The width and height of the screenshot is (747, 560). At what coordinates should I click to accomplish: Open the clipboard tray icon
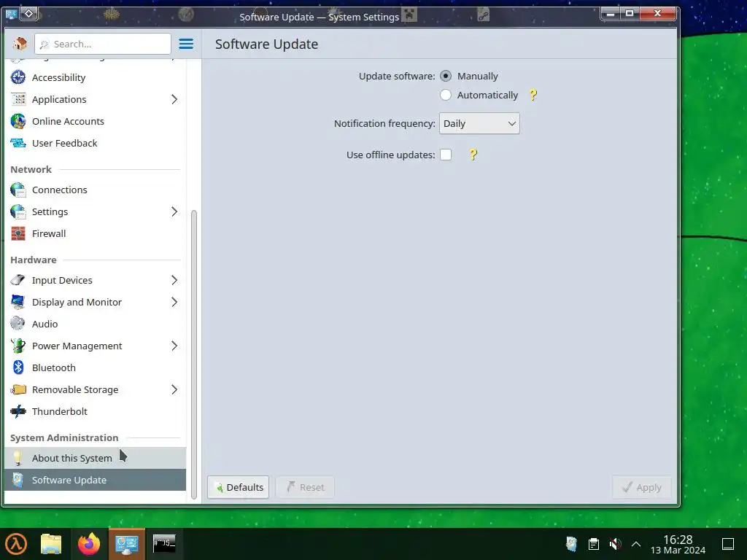click(594, 544)
